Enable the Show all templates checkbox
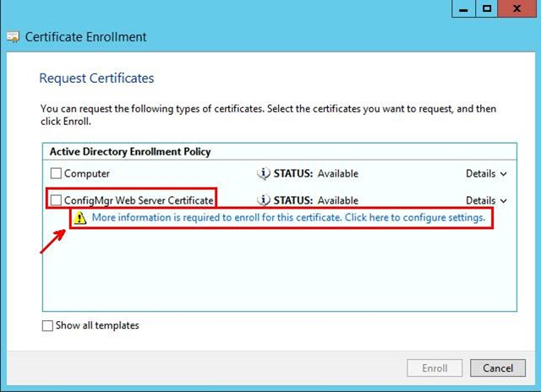This screenshot has height=392, width=541. coord(47,325)
